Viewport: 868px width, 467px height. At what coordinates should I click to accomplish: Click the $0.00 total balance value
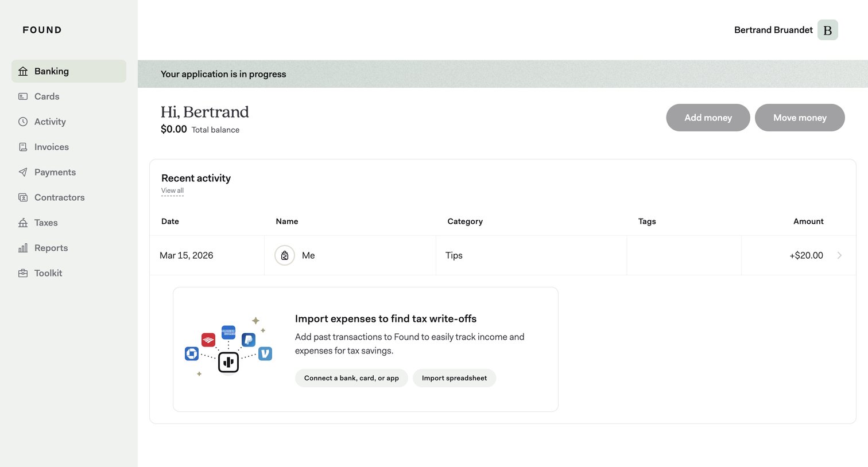(173, 129)
